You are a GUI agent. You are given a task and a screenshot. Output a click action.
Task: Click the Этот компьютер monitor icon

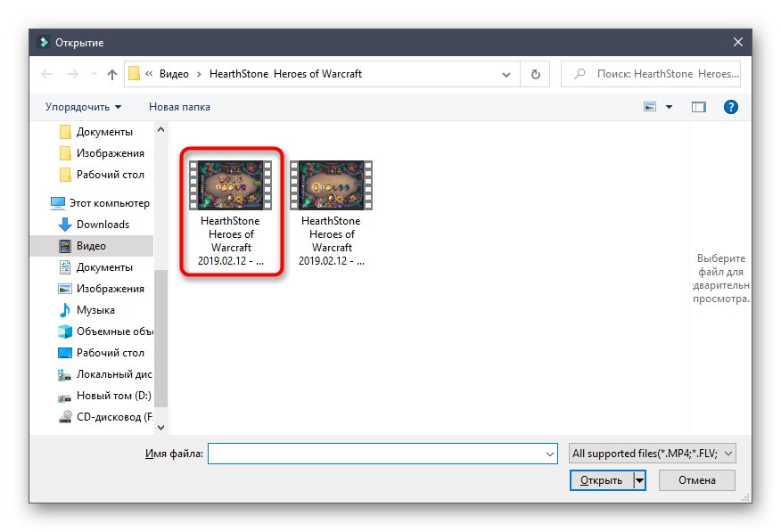pyautogui.click(x=58, y=203)
